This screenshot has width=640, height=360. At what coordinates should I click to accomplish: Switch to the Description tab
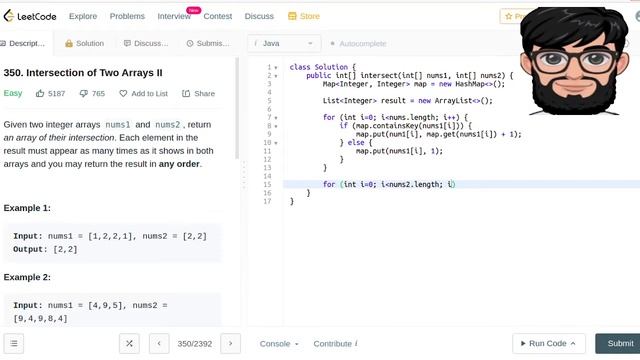[23, 43]
